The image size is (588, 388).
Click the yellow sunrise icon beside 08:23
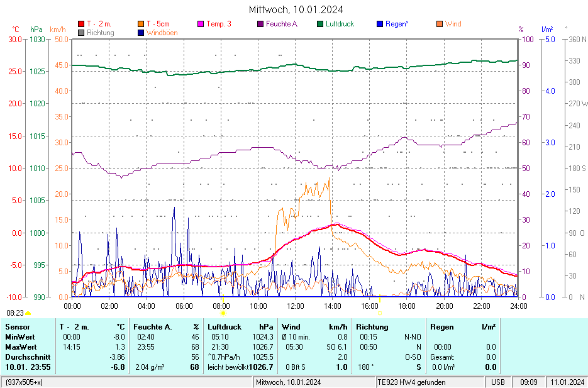pyautogui.click(x=28, y=313)
